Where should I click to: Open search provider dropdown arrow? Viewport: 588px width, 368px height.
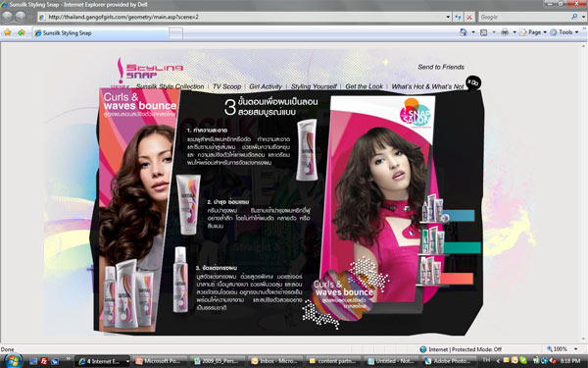point(583,17)
